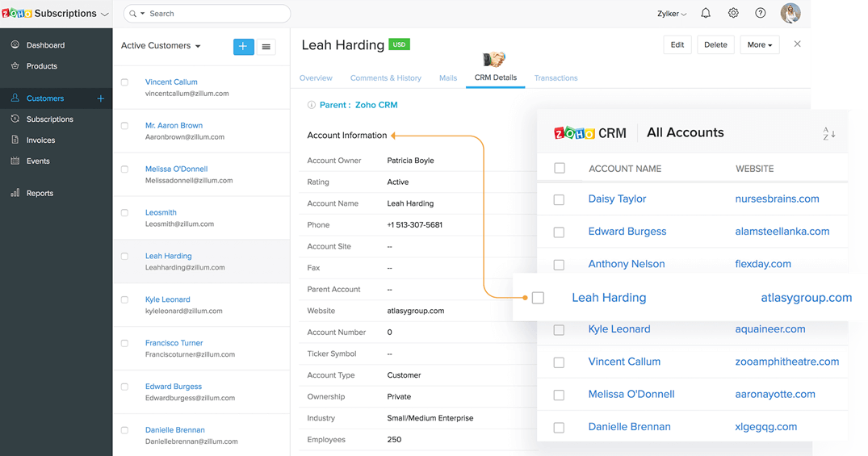868x456 pixels.
Task: Open settings via the gear icon
Action: (733, 14)
